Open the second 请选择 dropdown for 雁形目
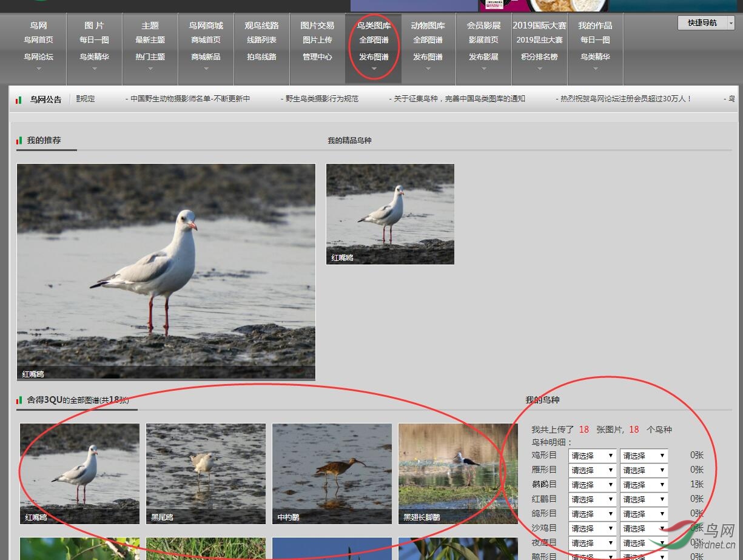This screenshot has height=560, width=743. [x=644, y=470]
